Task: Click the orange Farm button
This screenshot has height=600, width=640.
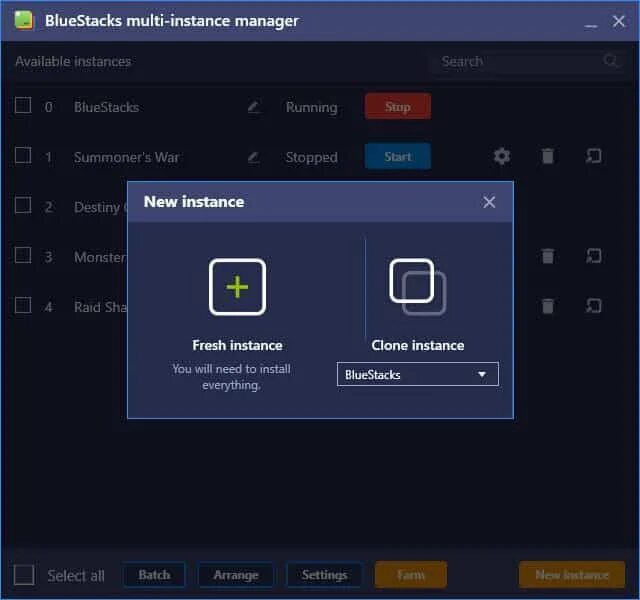Action: 411,575
